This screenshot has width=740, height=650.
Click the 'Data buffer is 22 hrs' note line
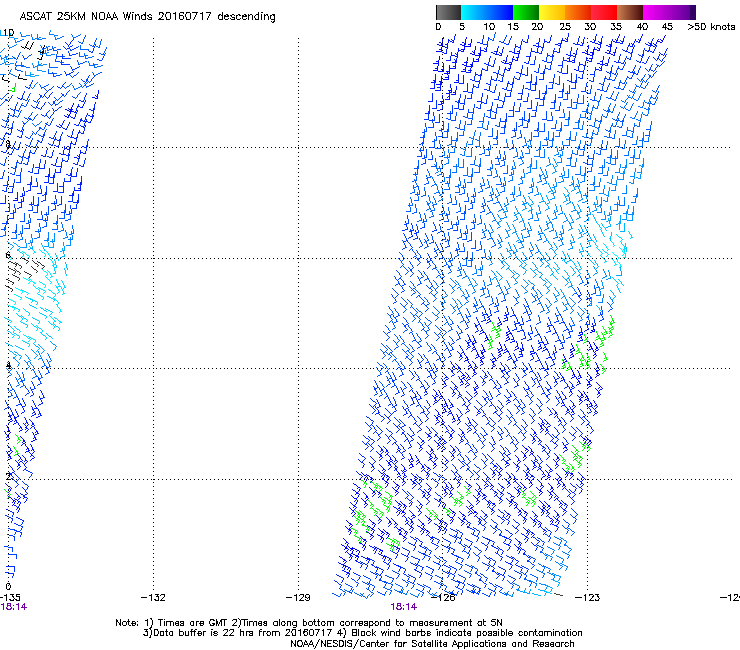(362, 633)
